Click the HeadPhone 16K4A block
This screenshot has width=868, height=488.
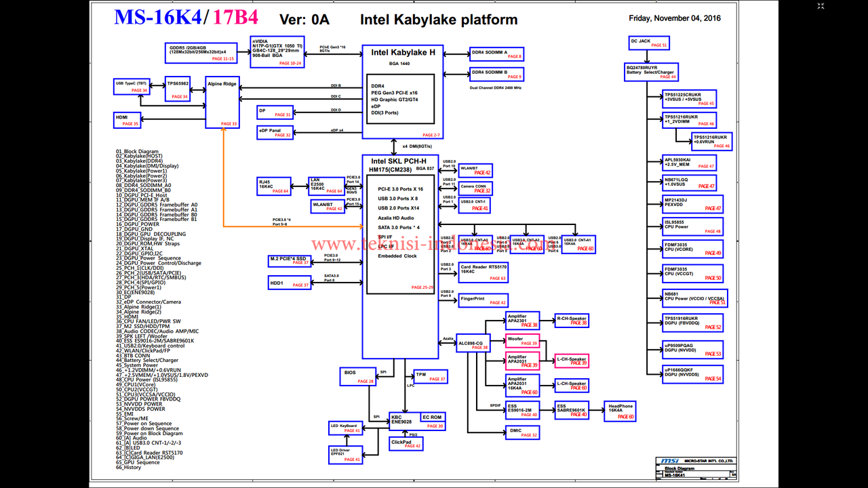[620, 411]
